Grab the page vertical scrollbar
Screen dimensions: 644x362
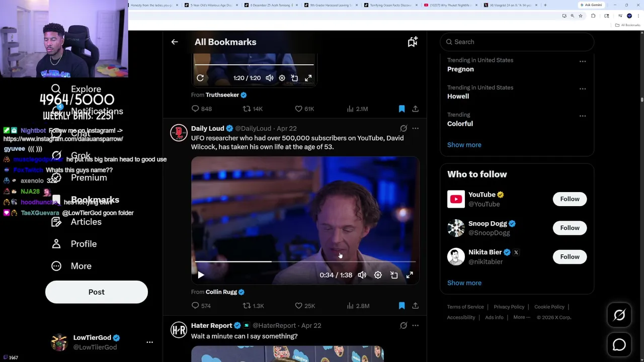(642, 100)
